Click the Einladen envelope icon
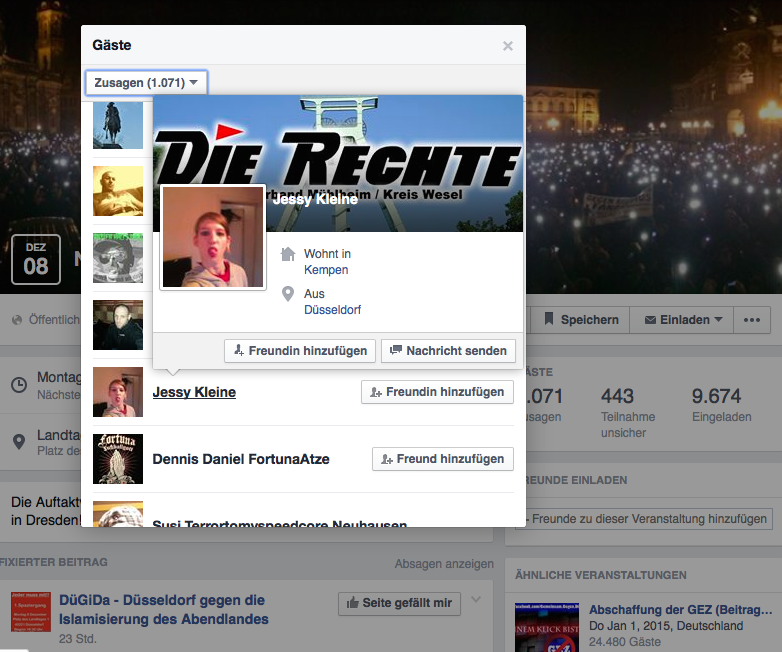The width and height of the screenshot is (782, 652). pyautogui.click(x=650, y=320)
